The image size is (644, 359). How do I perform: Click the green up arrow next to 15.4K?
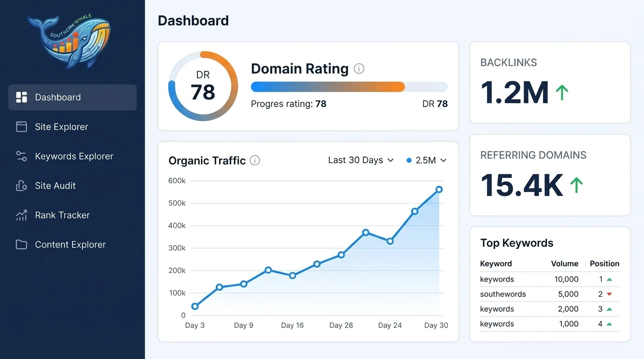(576, 185)
